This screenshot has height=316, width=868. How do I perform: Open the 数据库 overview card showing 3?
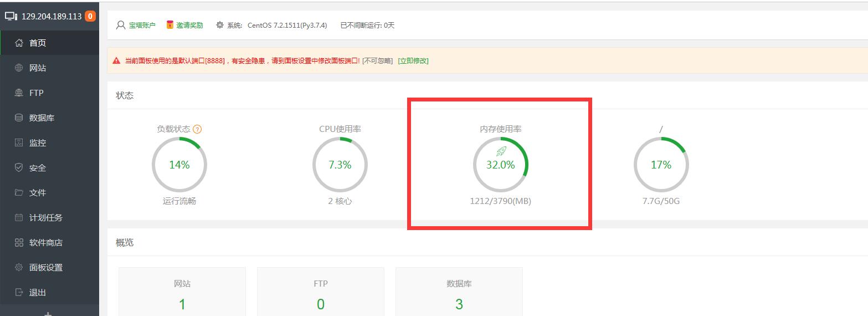(x=459, y=294)
